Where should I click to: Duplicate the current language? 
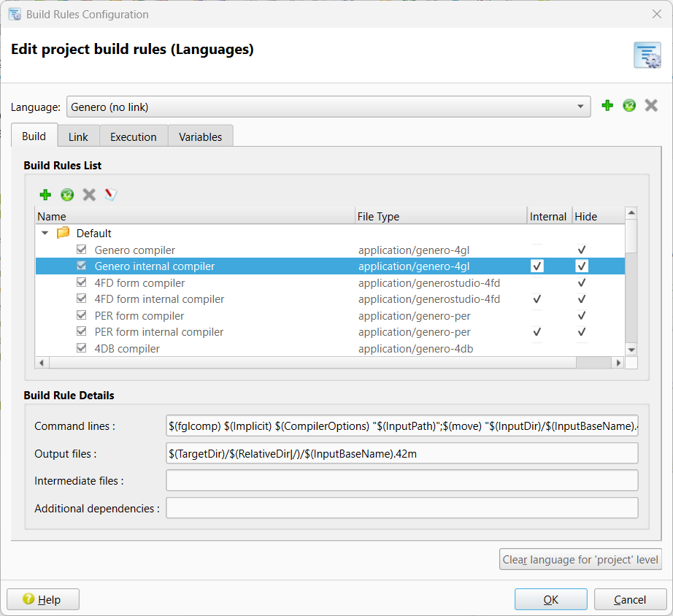629,105
